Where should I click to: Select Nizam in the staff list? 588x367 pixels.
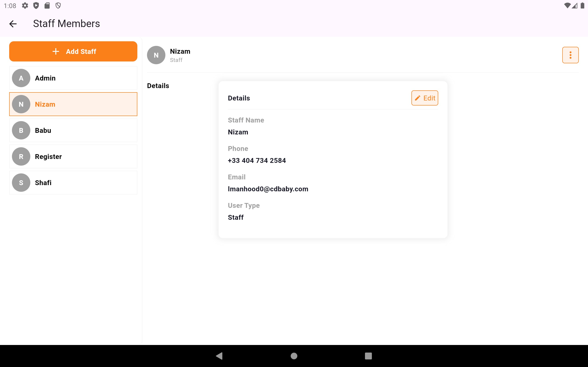73,104
